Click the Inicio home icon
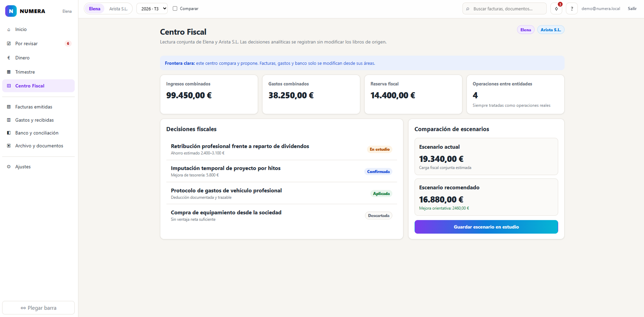The image size is (644, 317). pyautogui.click(x=9, y=30)
